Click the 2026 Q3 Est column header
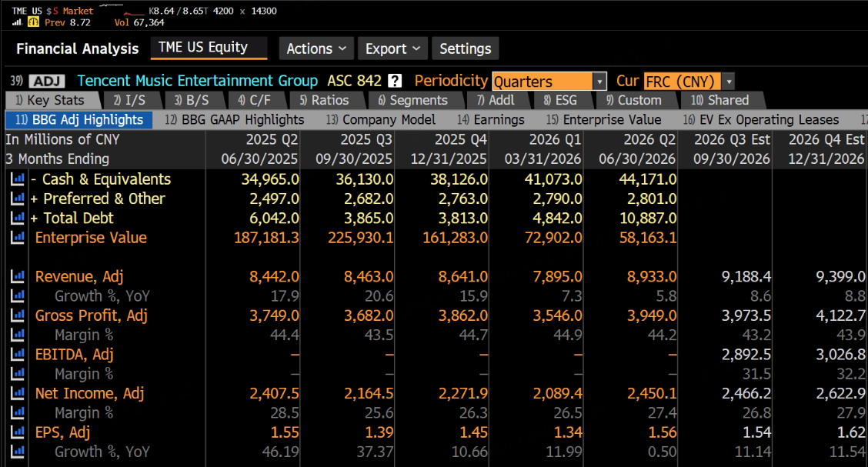 (x=732, y=139)
